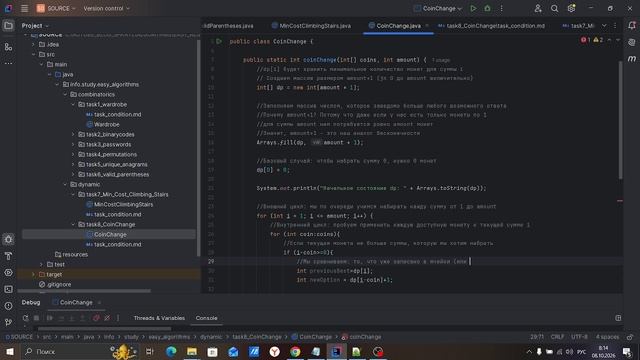Open .gitignore file in tree
Image resolution: width=640 pixels, height=360 pixels.
(59, 284)
